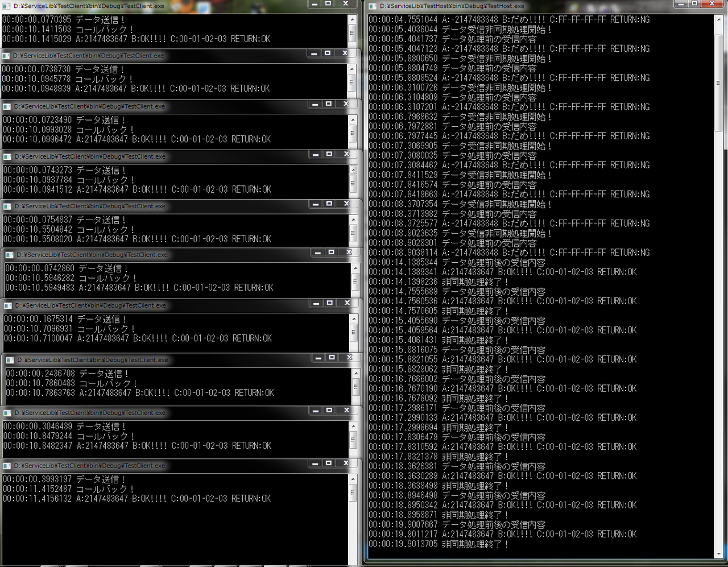The width and height of the screenshot is (728, 567).
Task: Minimize the TestClient window showing 00:00:00.3046439
Action: 315,411
